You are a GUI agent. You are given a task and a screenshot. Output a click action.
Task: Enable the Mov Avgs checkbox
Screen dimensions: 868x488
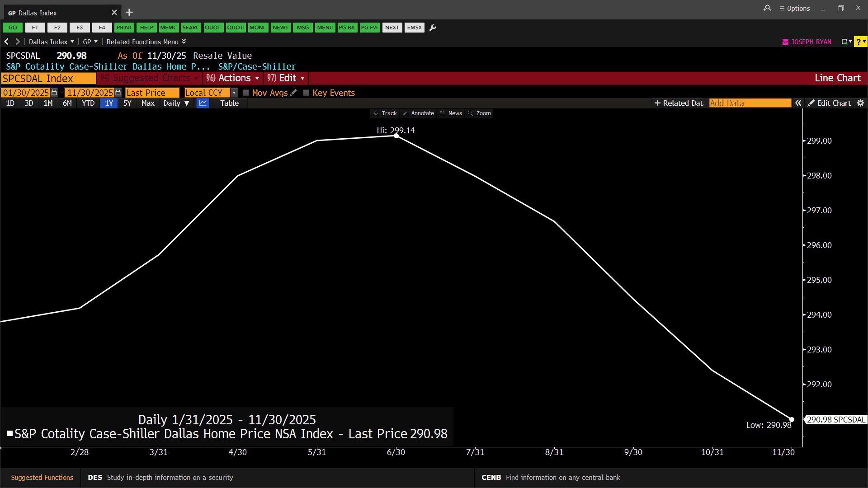click(246, 93)
